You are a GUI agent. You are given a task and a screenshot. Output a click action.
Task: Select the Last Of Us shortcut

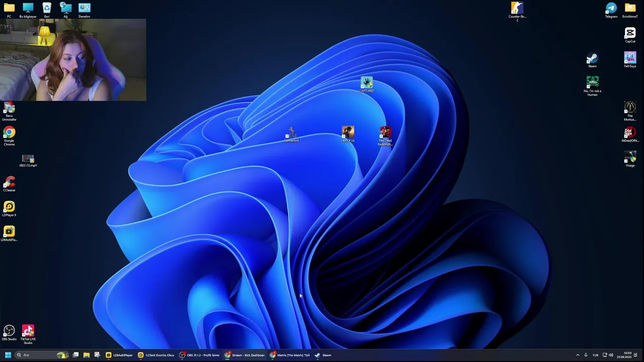click(348, 135)
